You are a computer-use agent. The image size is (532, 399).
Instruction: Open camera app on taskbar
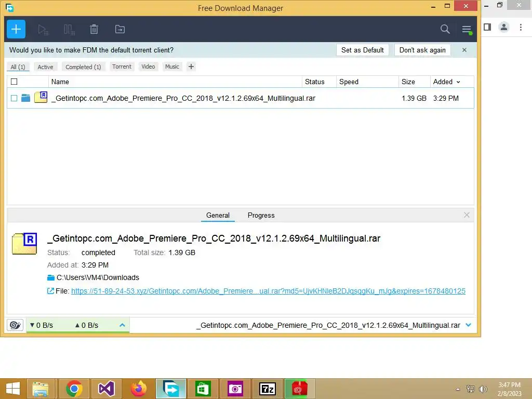click(235, 389)
